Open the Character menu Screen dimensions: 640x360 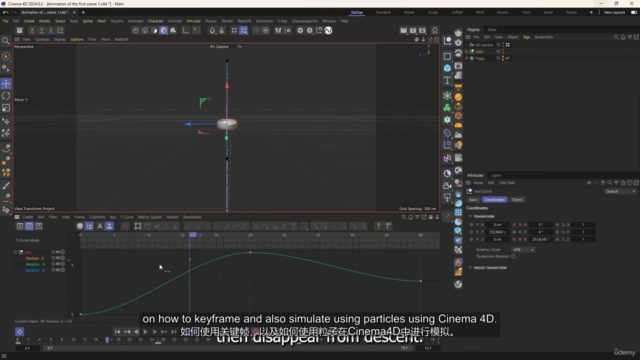156,21
